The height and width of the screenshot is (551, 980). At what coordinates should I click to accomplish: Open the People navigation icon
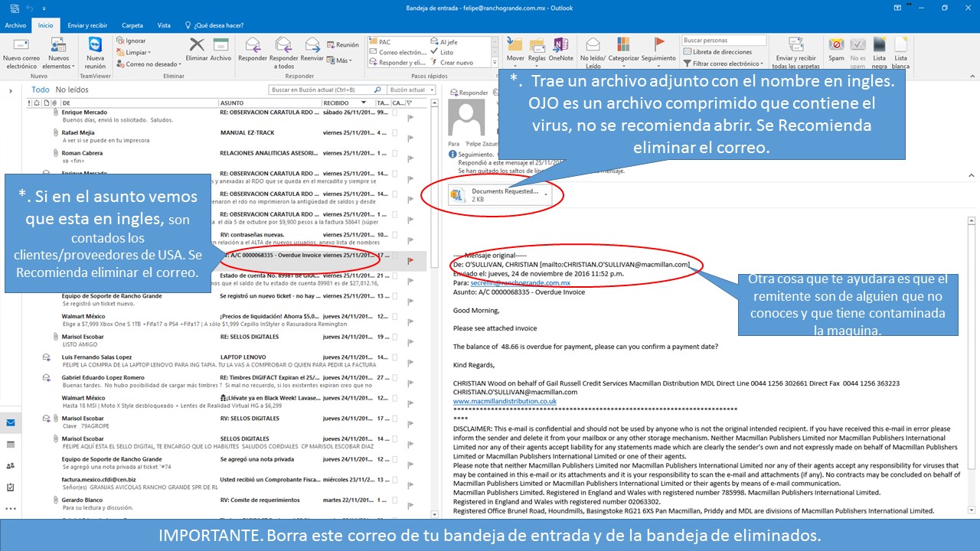tap(11, 465)
